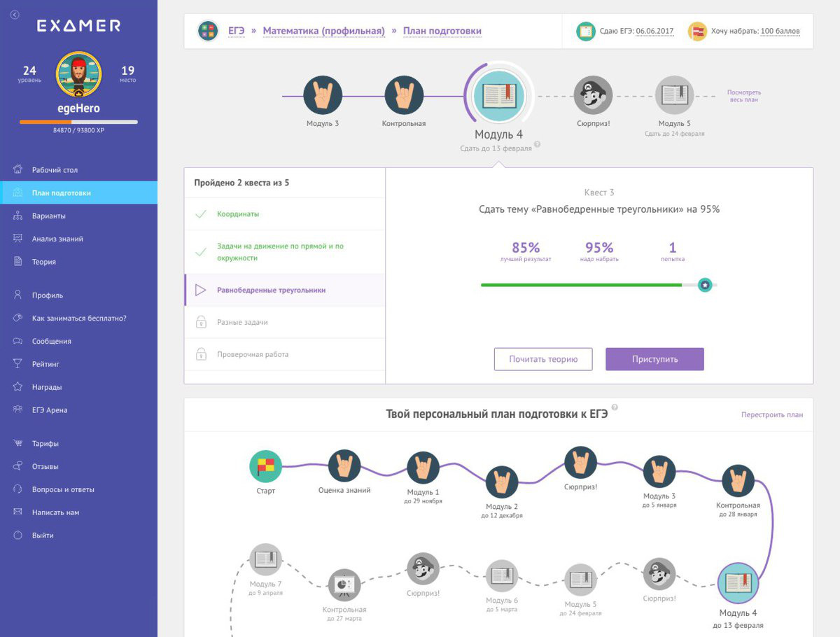Select the completed Координаты quest
This screenshot has height=637, width=840.
[238, 214]
